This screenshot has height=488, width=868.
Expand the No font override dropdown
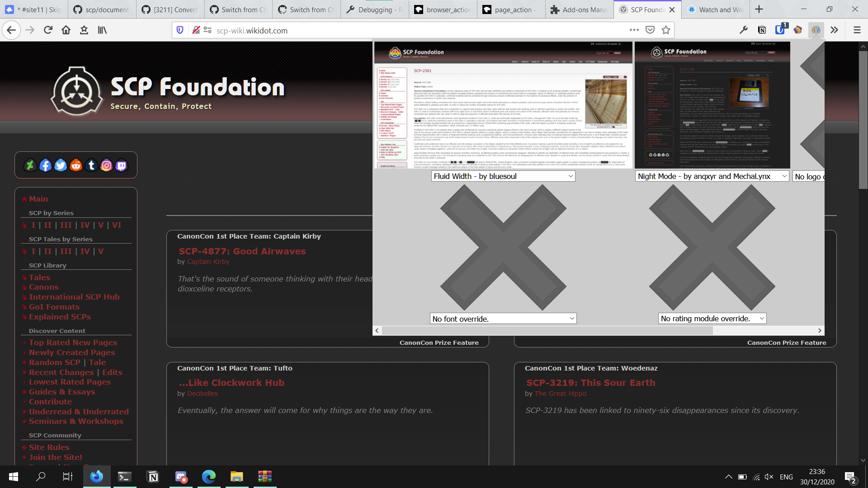click(x=503, y=319)
